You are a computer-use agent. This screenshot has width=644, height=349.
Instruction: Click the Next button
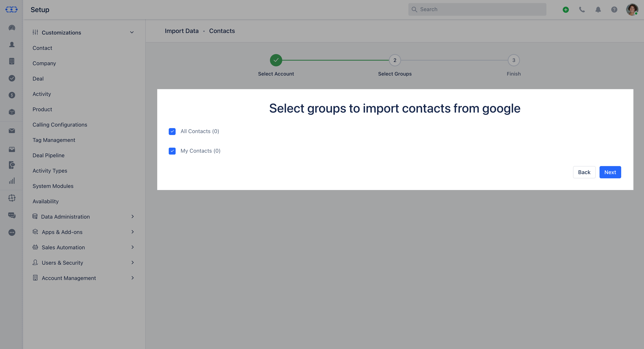tap(610, 172)
